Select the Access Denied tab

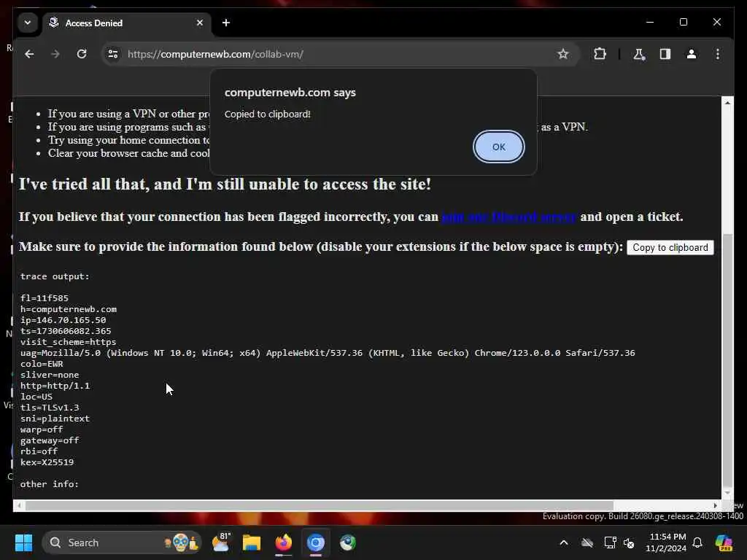[126, 23]
